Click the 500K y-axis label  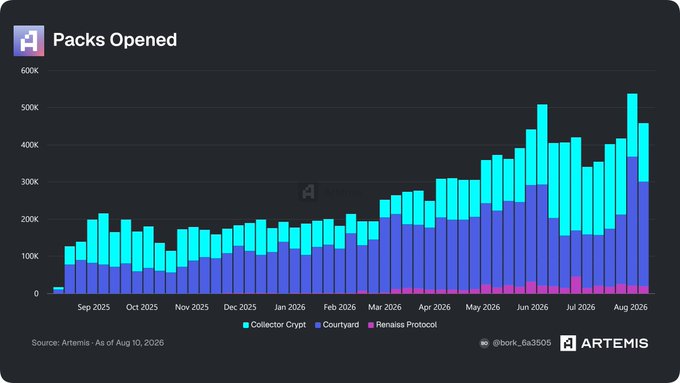coord(29,108)
